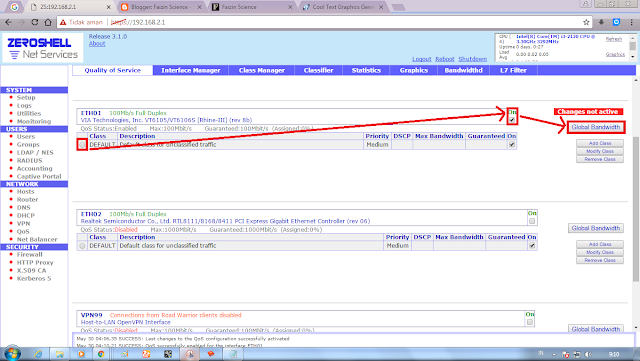Switch to Chrome via the taskbar icon

(x=101, y=354)
